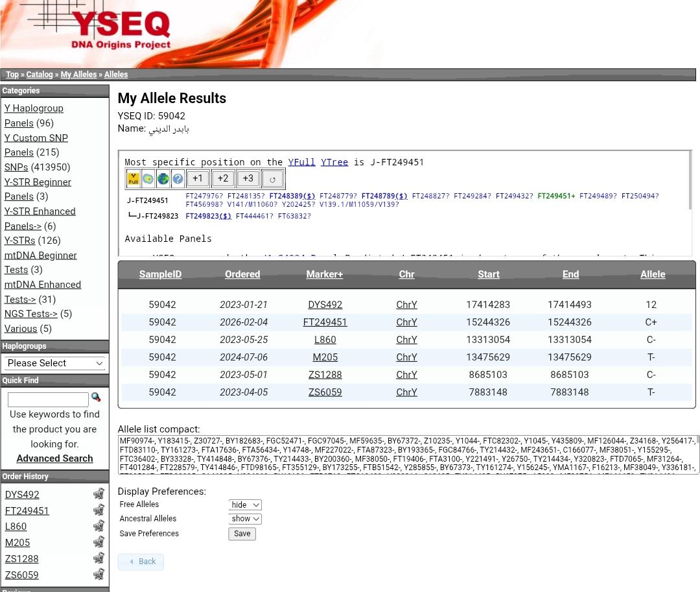
Task: Open the YFull tree icon
Action: pyautogui.click(x=133, y=178)
